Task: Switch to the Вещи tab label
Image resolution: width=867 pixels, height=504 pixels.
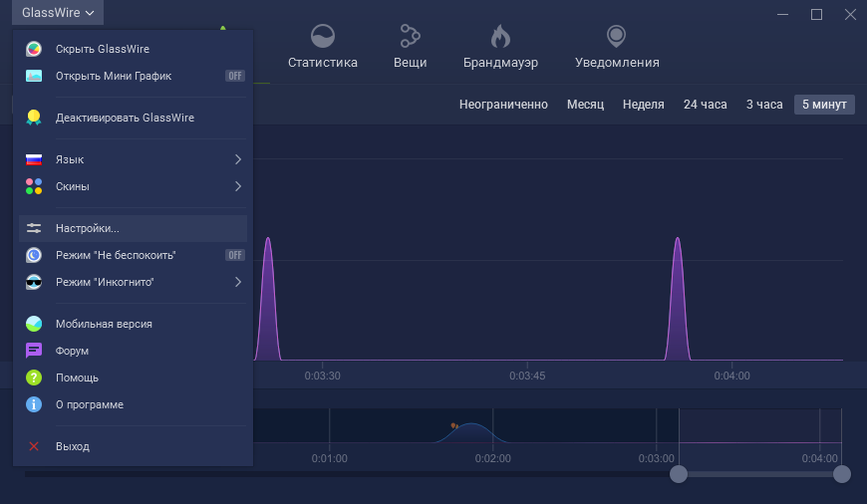Action: coord(410,63)
